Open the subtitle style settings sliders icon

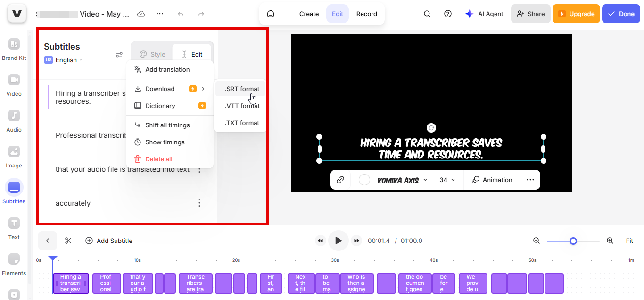click(x=119, y=54)
